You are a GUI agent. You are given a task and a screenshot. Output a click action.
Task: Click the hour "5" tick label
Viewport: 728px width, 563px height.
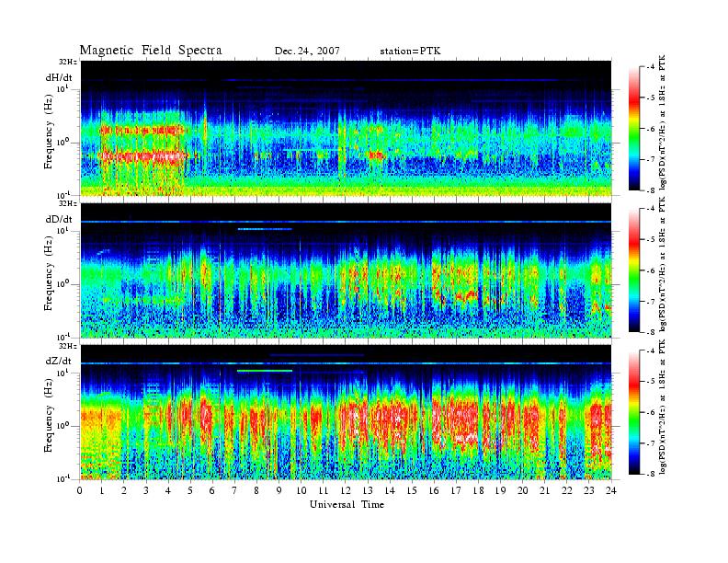coord(190,490)
